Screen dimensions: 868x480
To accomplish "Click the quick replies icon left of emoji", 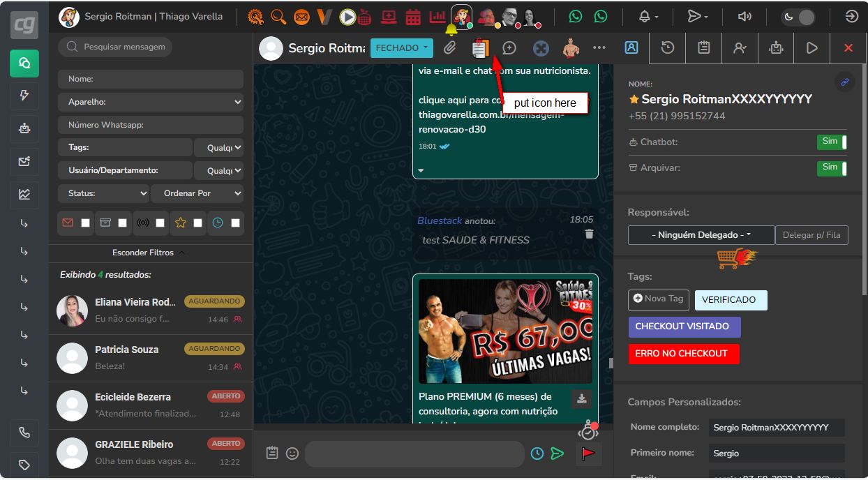I will click(272, 453).
